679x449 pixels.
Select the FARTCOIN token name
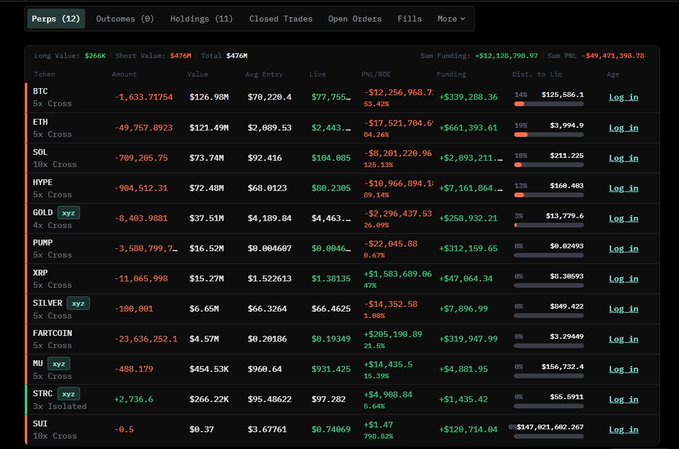[52, 333]
